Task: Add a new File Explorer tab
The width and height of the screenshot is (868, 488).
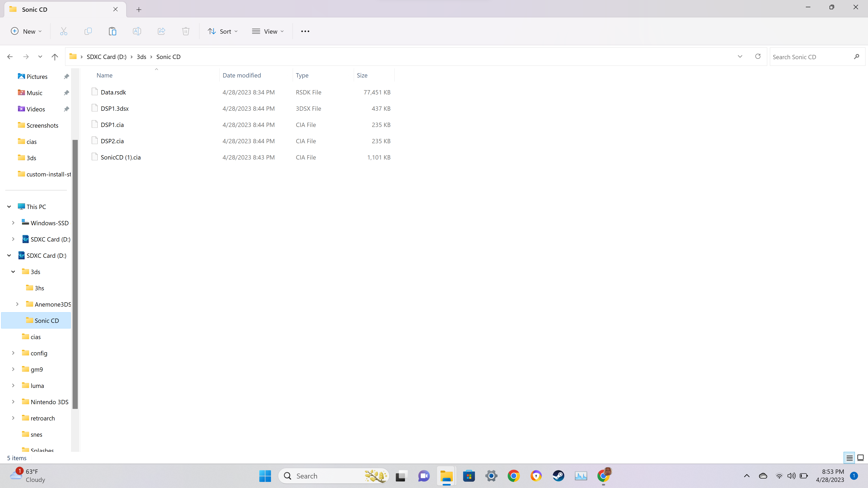Action: tap(139, 9)
